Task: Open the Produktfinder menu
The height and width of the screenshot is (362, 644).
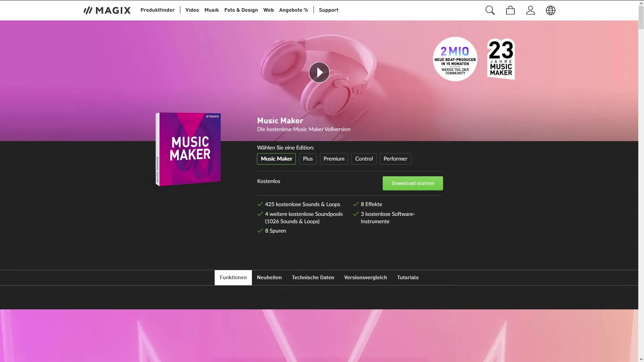Action: 157,10
